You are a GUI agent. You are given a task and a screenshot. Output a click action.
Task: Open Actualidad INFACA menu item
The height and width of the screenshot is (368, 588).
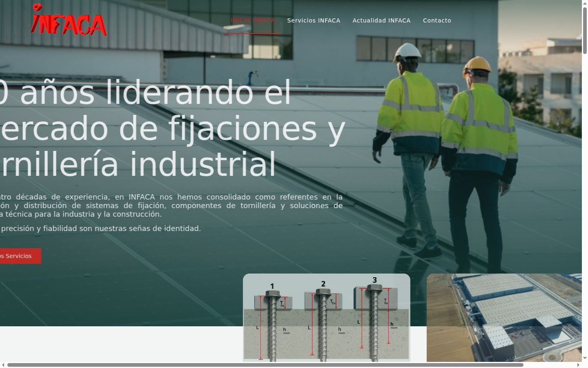(381, 20)
